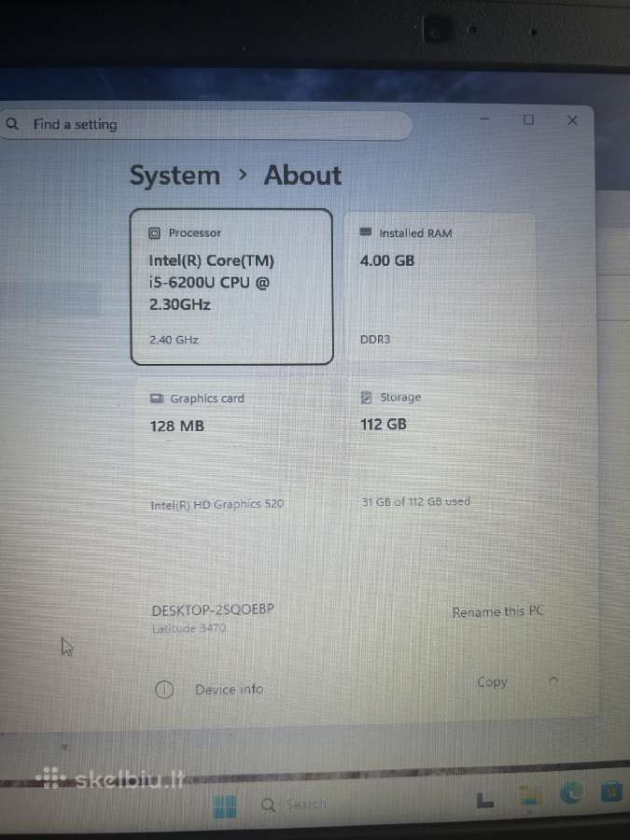Open the Installed RAM card
Viewport: 630px width, 840px height.
(440, 287)
